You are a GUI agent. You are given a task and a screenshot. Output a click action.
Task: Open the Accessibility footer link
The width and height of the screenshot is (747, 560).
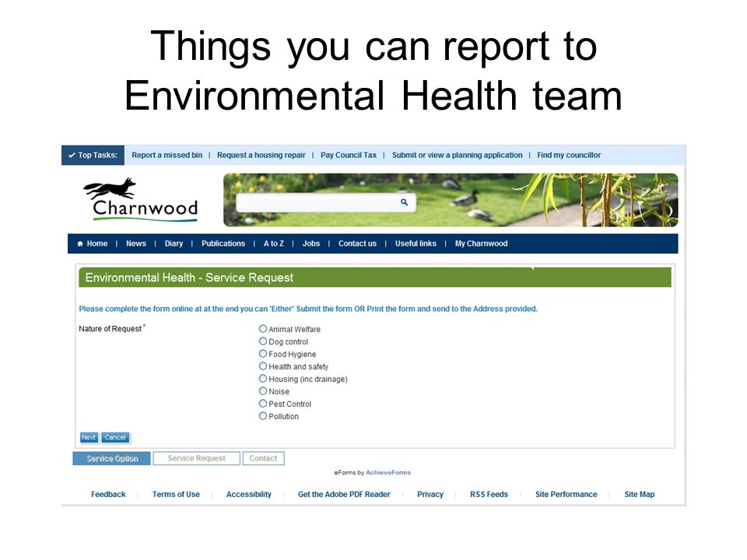[249, 495]
